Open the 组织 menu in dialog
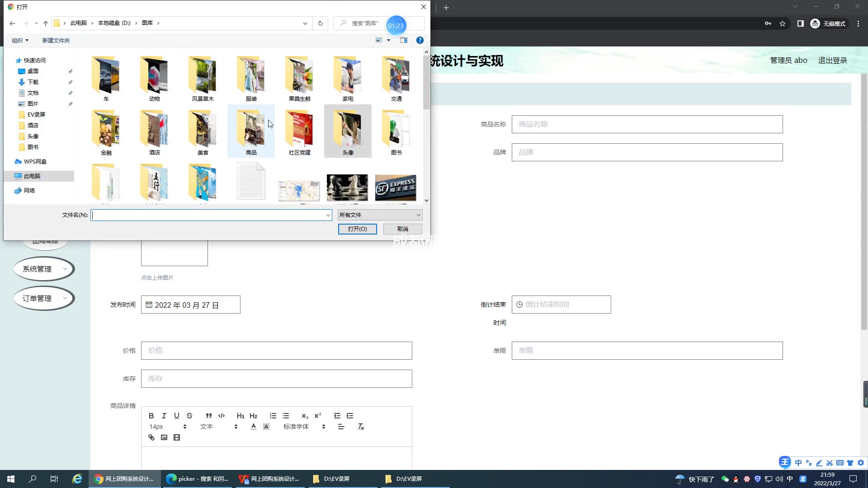Viewport: 868px width, 488px height. [20, 41]
